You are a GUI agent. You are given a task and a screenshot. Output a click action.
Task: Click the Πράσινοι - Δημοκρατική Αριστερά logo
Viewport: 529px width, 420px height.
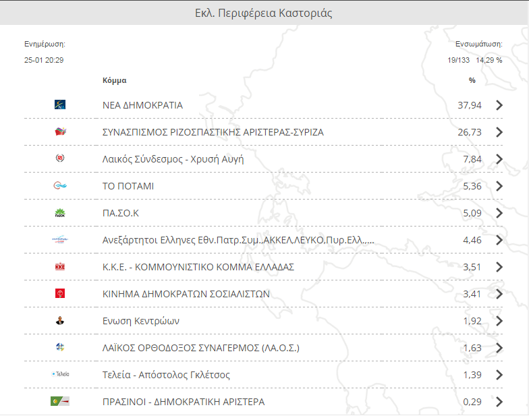point(60,401)
